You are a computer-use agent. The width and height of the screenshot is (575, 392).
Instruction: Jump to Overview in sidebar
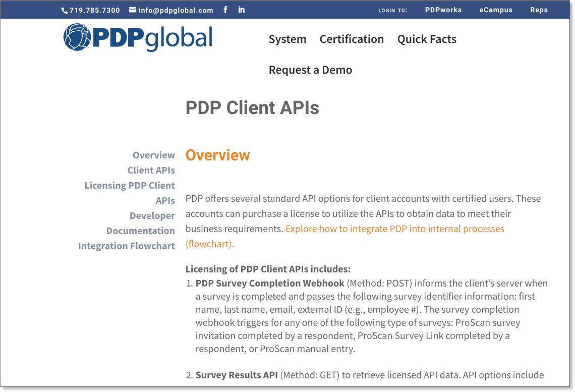(154, 155)
